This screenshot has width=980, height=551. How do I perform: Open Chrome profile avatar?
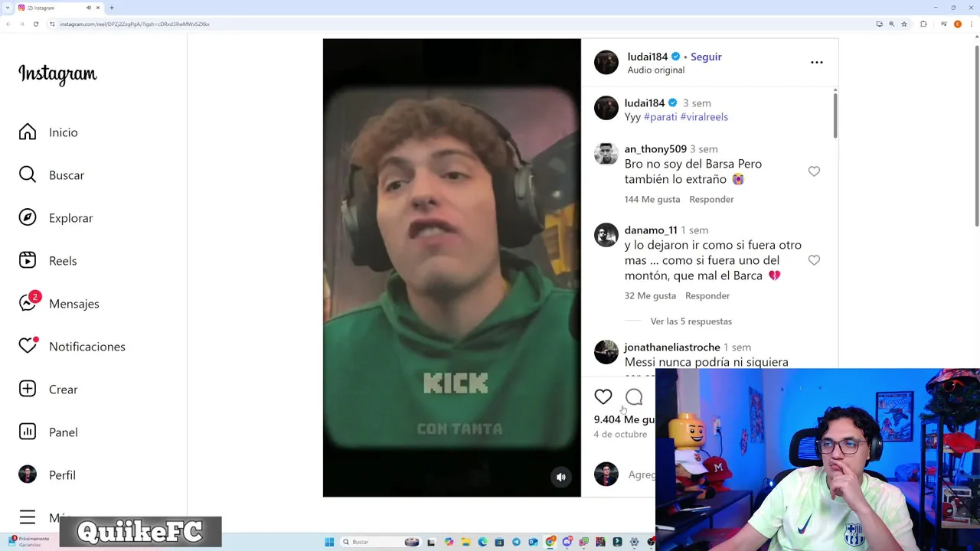click(957, 24)
